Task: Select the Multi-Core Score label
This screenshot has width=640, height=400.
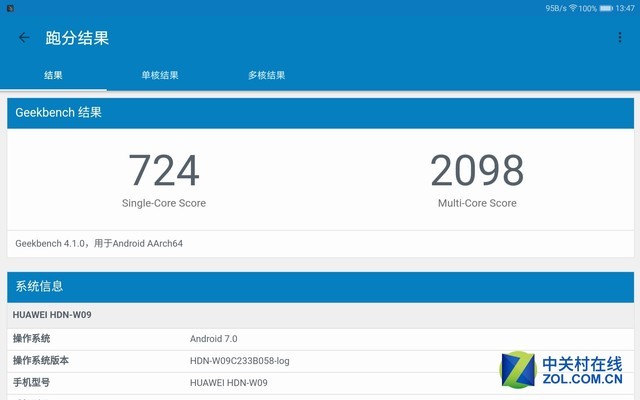Action: click(477, 203)
